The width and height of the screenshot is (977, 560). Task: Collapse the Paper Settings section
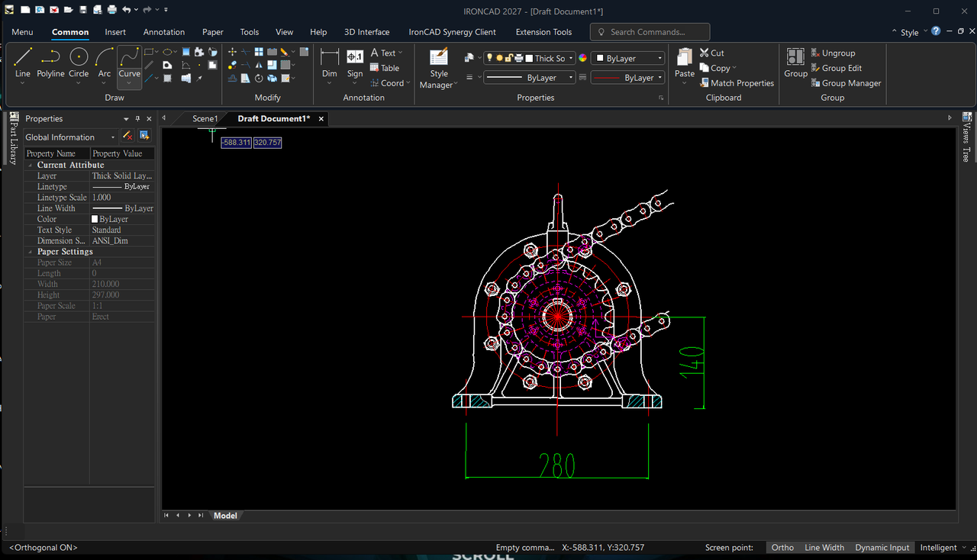(31, 252)
